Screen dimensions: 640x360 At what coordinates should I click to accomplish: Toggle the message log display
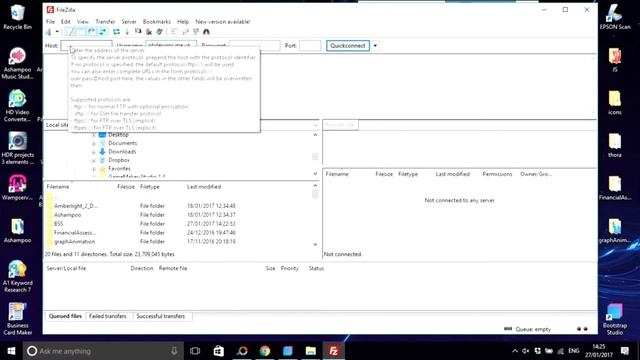[x=71, y=32]
